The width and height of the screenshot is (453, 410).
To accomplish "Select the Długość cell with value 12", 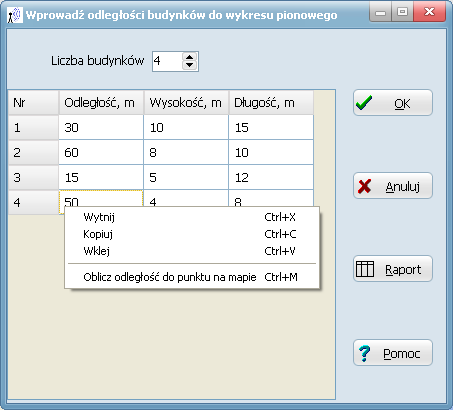I will click(271, 177).
